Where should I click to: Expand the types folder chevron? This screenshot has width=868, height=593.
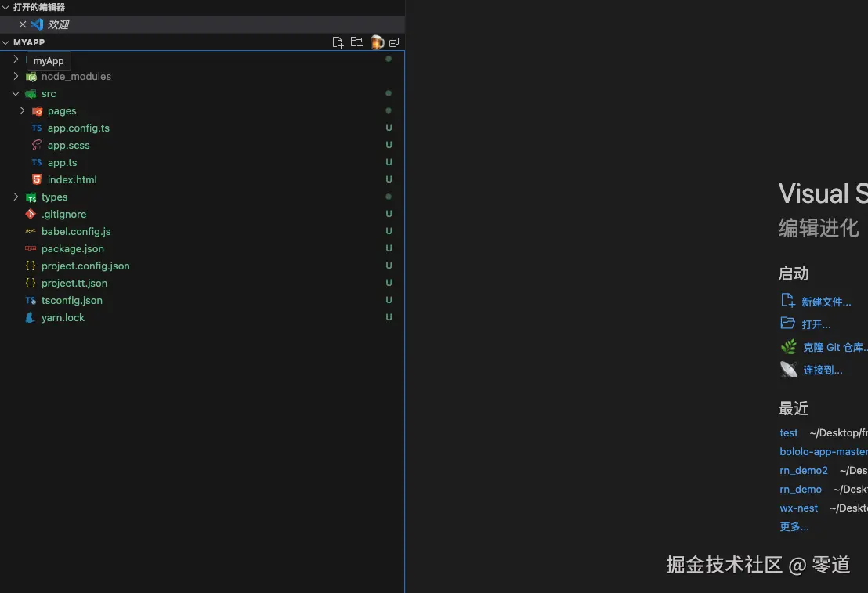(x=16, y=197)
